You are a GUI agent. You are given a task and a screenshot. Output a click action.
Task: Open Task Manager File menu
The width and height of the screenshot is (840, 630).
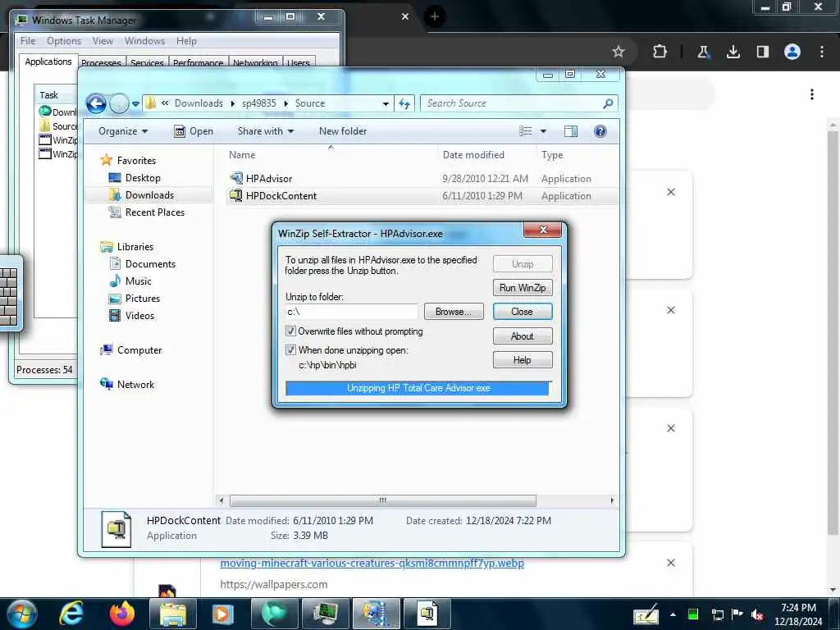point(28,41)
